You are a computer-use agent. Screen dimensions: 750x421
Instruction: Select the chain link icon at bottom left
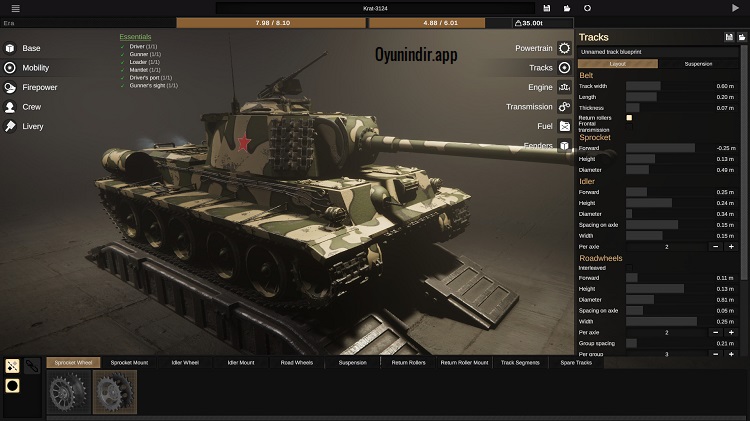click(32, 366)
